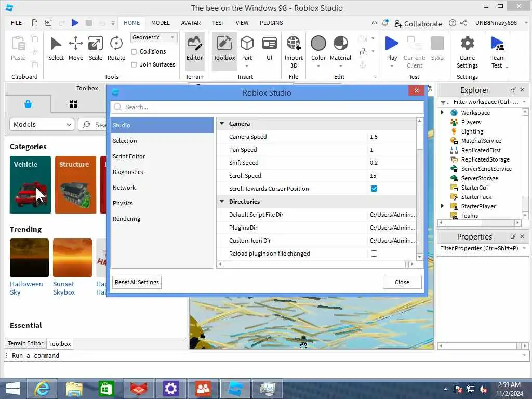Activate the Move tool
The height and width of the screenshot is (399, 532).
click(x=76, y=49)
